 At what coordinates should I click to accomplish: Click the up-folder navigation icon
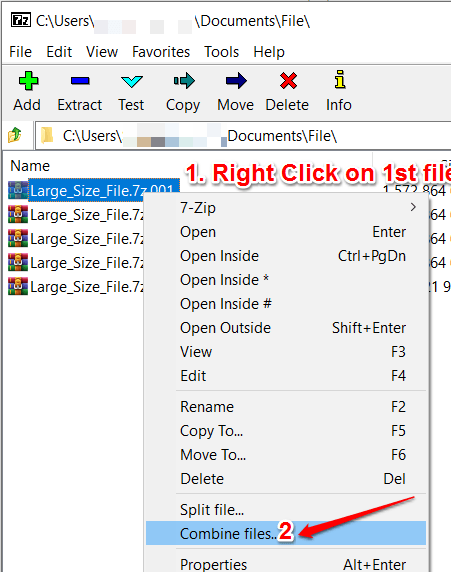[x=15, y=135]
